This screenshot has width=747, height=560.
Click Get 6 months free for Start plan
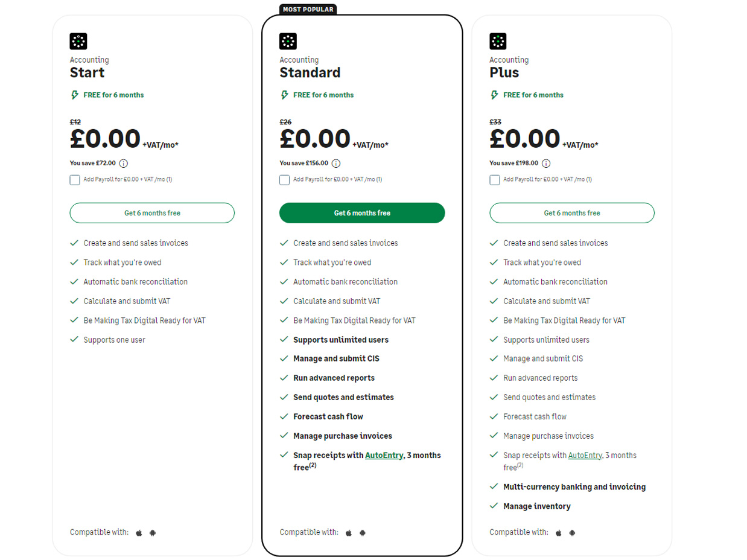coord(152,213)
